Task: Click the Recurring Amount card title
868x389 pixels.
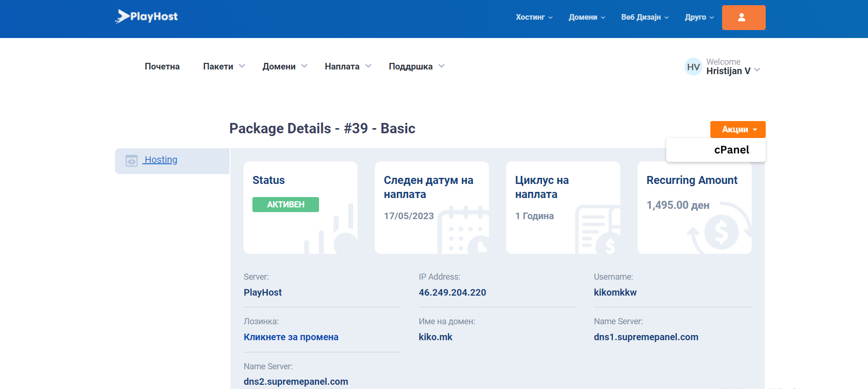Action: point(692,180)
